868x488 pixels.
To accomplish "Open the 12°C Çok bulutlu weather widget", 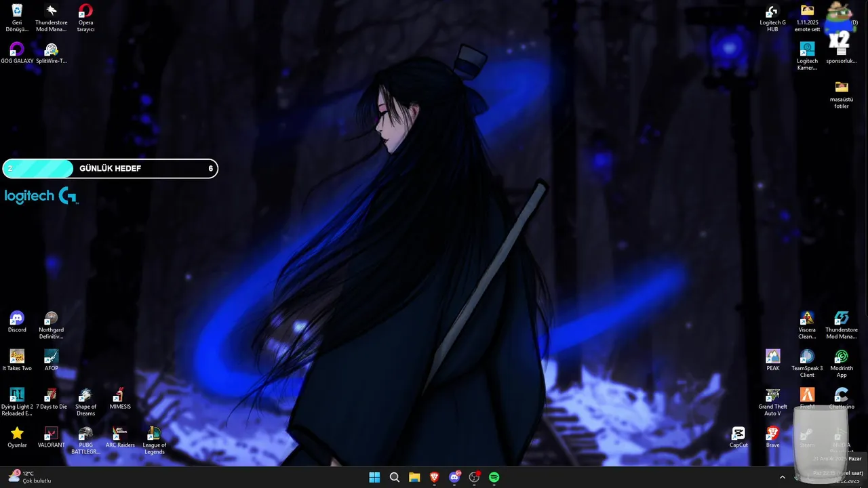I will click(x=31, y=477).
